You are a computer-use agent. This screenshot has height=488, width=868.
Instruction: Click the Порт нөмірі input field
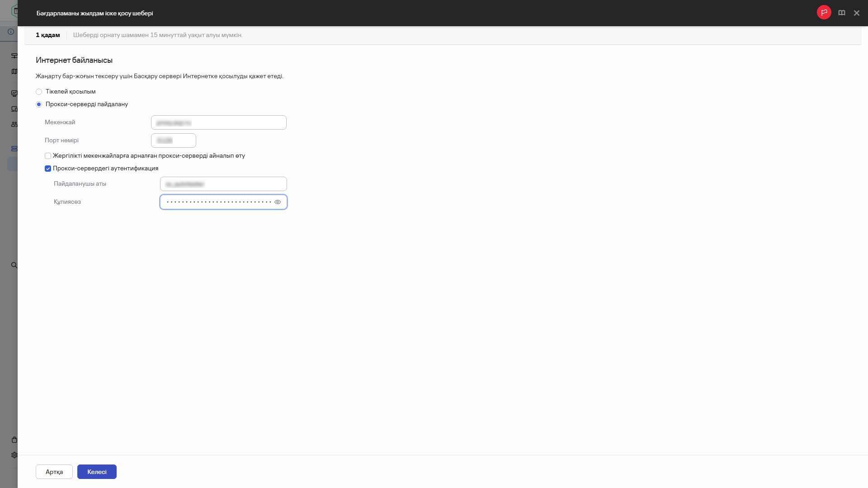[173, 141]
